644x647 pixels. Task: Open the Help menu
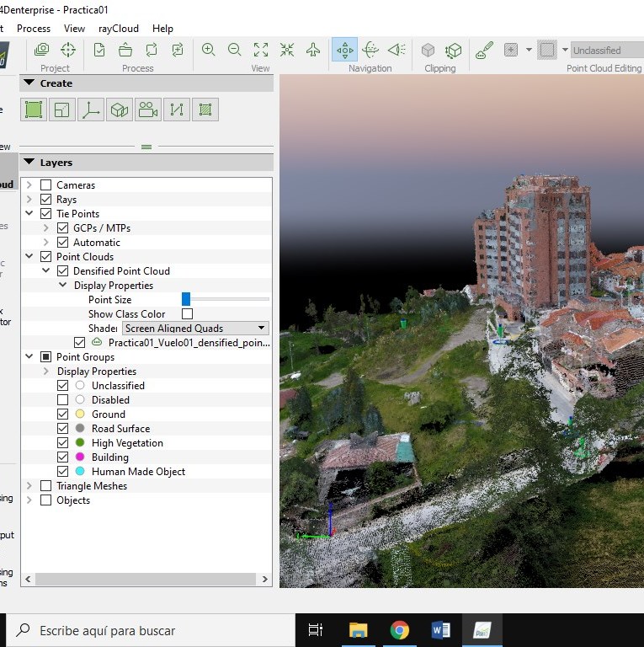162,28
